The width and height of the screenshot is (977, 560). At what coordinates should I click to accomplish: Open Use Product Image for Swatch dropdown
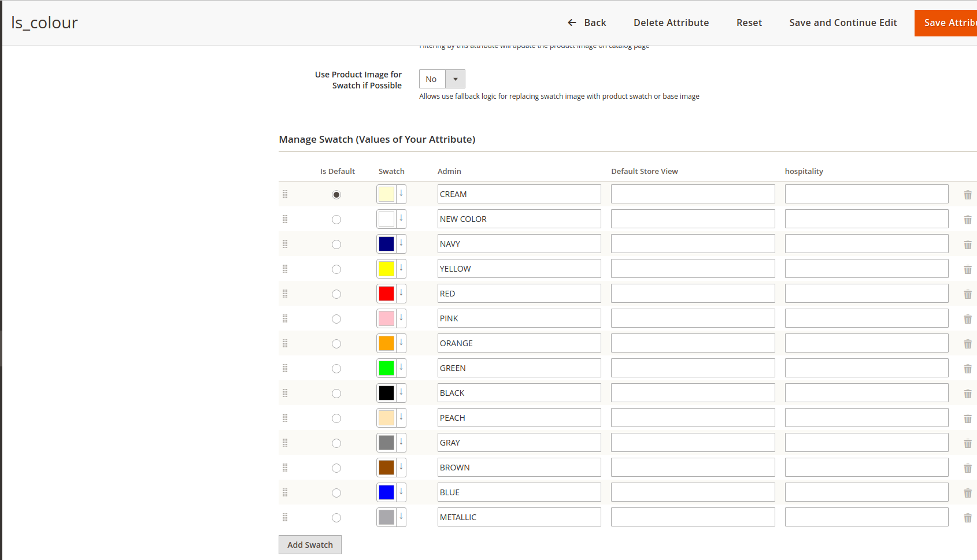[442, 79]
